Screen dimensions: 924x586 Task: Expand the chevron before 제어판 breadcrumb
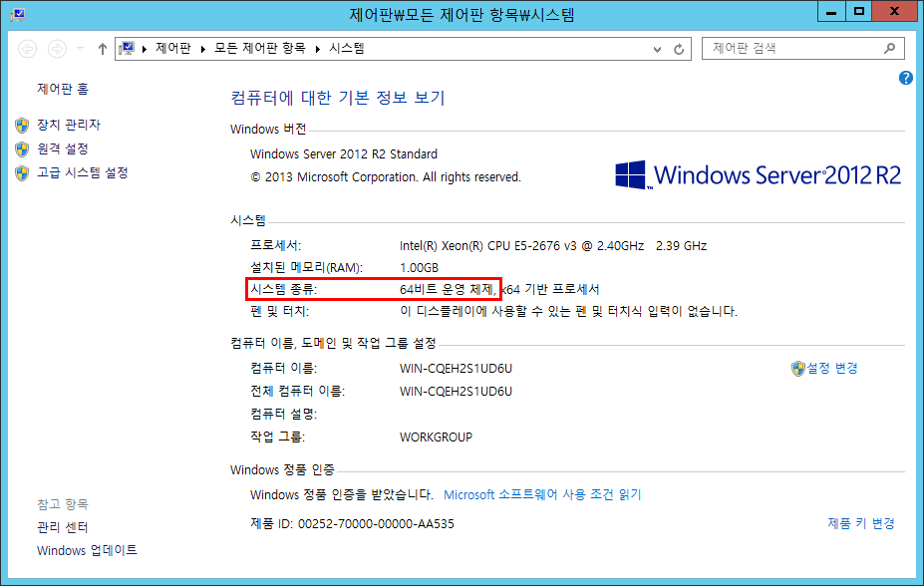[145, 49]
